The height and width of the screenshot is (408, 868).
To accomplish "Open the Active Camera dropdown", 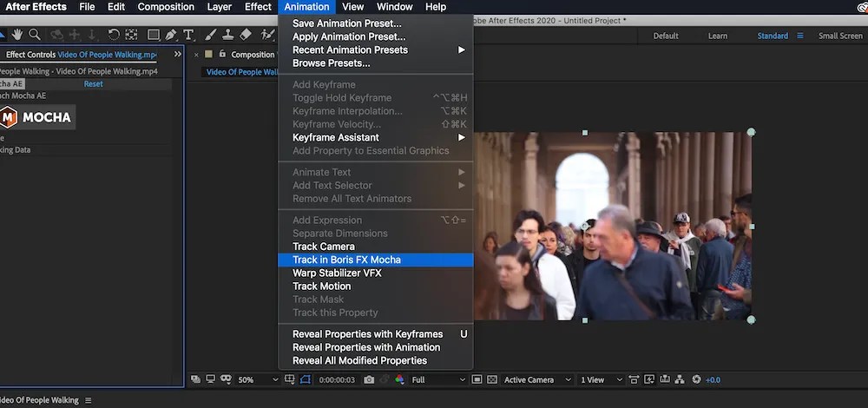I will pyautogui.click(x=537, y=379).
